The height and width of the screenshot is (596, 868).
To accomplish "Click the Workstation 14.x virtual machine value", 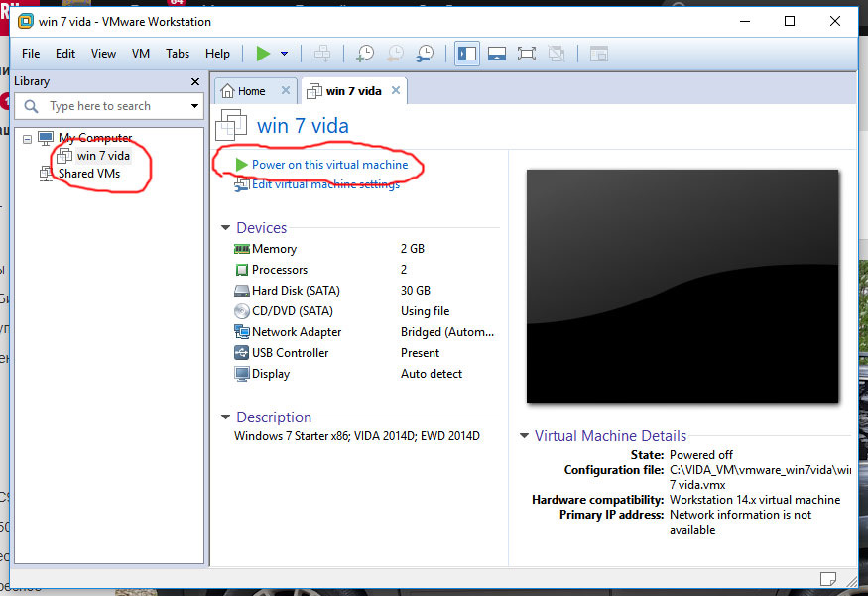I will click(x=755, y=500).
